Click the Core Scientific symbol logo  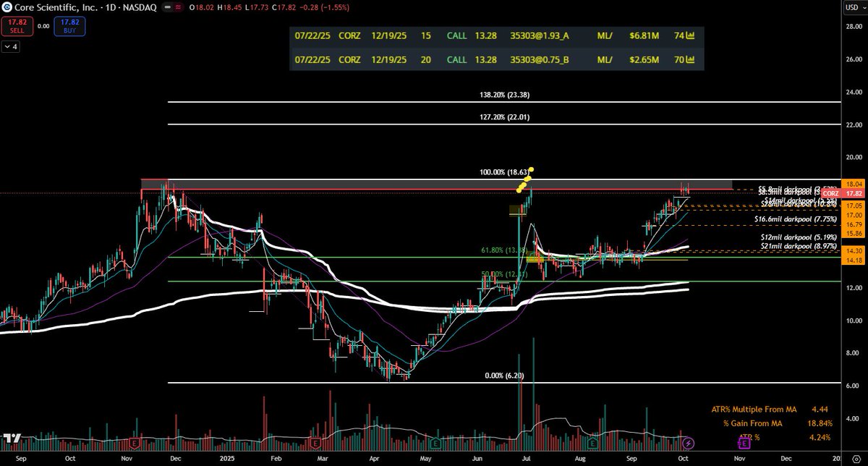(x=7, y=7)
